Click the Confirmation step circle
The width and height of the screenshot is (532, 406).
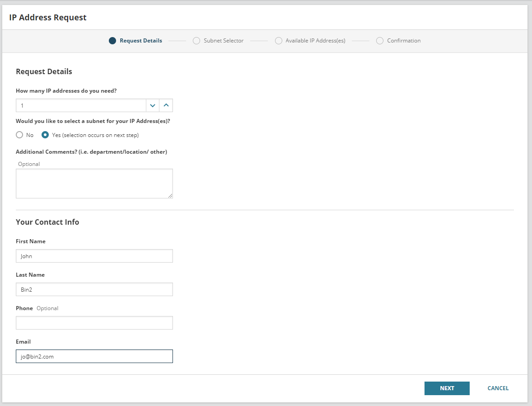[380, 41]
